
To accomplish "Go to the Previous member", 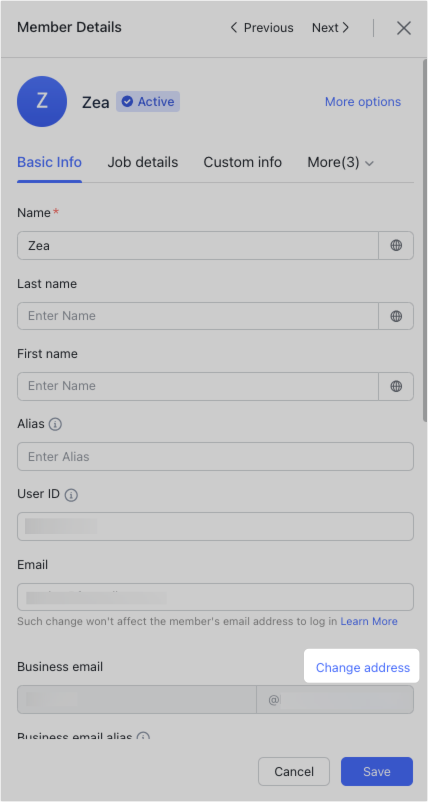I will click(262, 28).
